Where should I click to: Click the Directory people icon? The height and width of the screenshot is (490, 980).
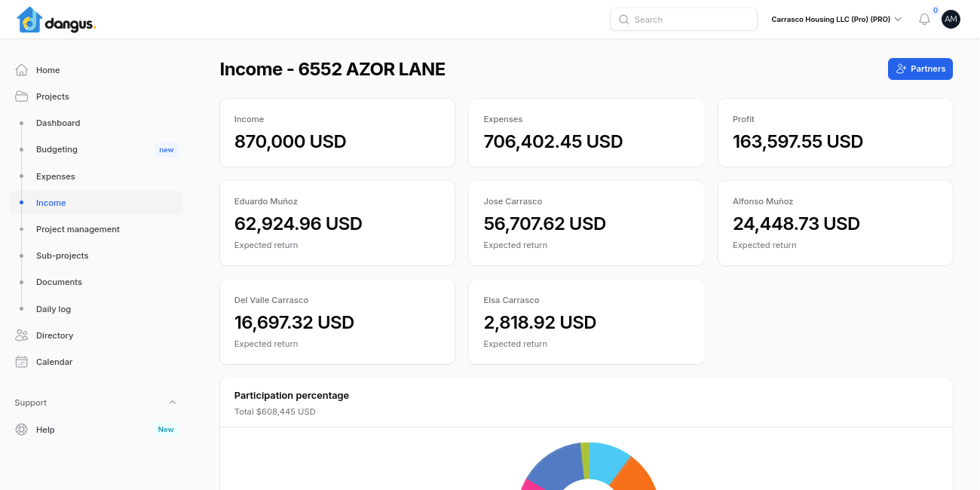tap(22, 335)
